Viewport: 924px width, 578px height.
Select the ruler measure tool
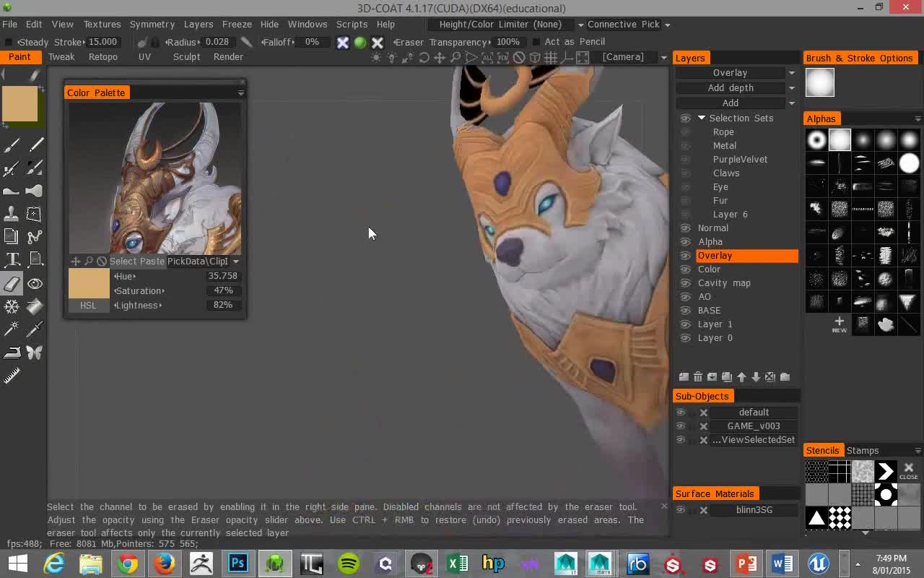pos(12,376)
